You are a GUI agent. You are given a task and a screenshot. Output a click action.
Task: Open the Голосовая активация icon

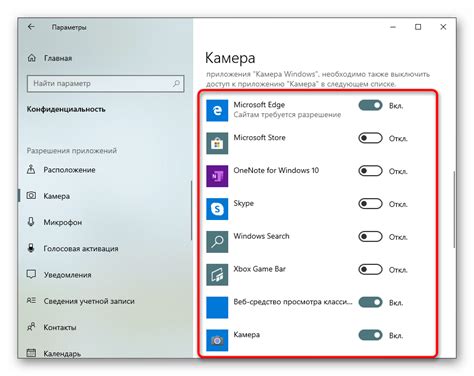coord(31,248)
